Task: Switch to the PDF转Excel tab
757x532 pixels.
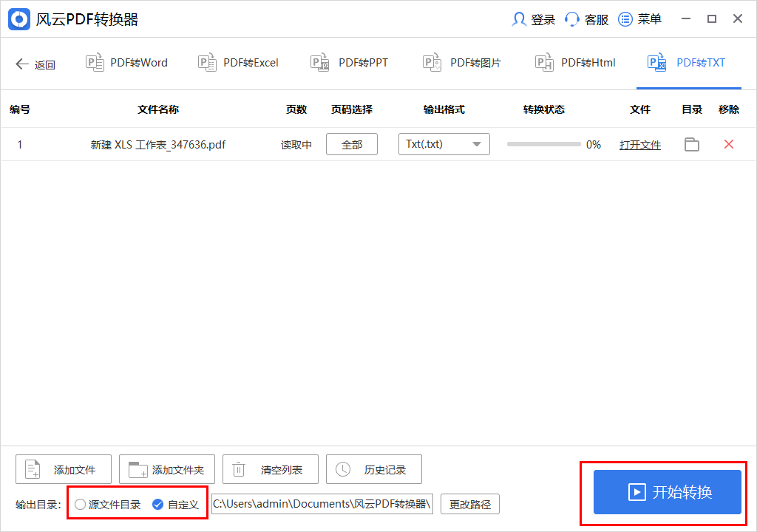Action: click(x=239, y=63)
